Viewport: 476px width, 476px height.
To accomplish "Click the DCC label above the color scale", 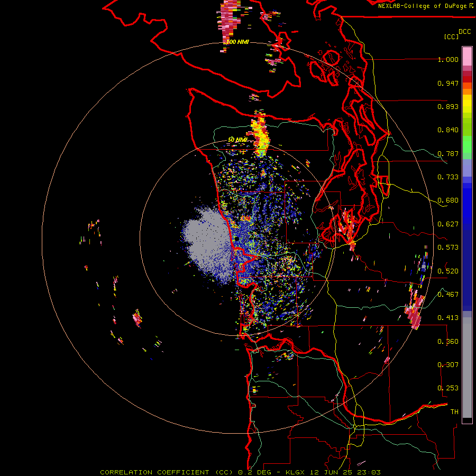I will click(x=464, y=32).
